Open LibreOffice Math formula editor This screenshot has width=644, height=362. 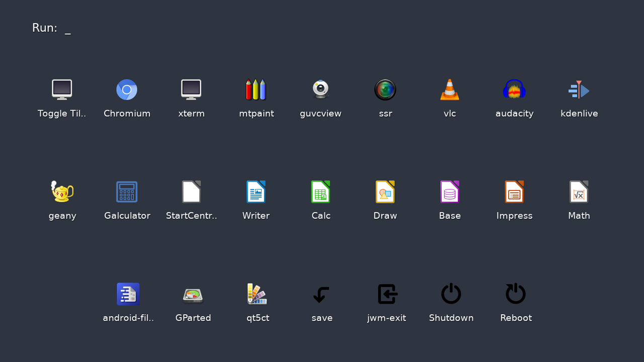click(x=579, y=192)
